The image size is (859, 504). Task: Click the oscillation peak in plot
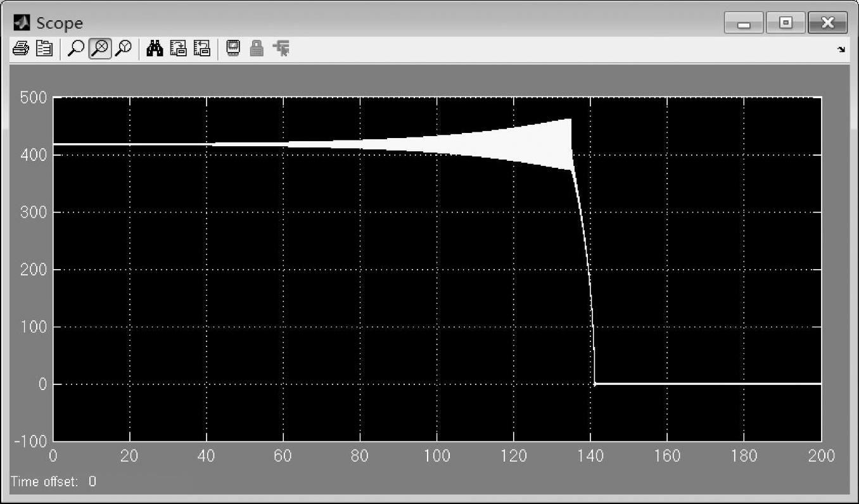[571, 119]
